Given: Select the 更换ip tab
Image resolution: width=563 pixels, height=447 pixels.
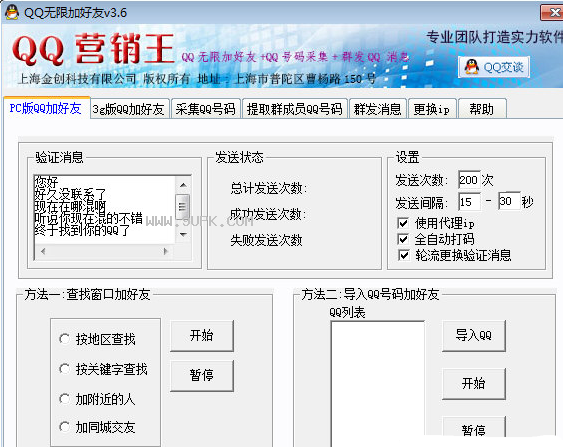Looking at the screenshot, I should pos(432,109).
